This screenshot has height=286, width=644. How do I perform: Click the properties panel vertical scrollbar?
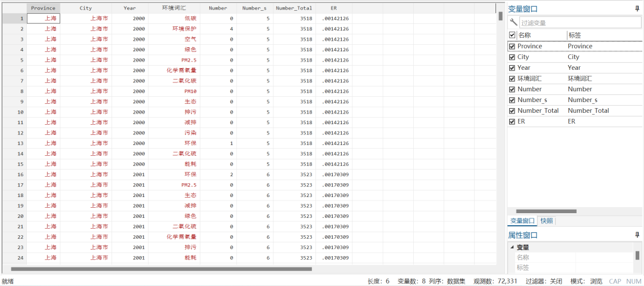click(637, 255)
